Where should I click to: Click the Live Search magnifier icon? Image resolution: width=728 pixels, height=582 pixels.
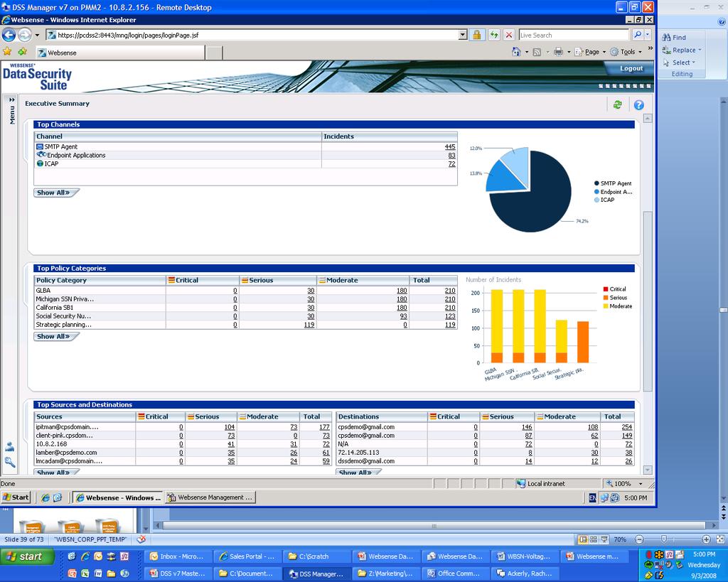pos(638,35)
